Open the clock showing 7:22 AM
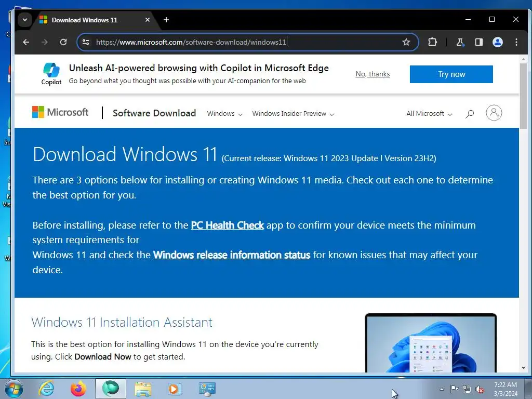The height and width of the screenshot is (399, 532). pyautogui.click(x=506, y=389)
